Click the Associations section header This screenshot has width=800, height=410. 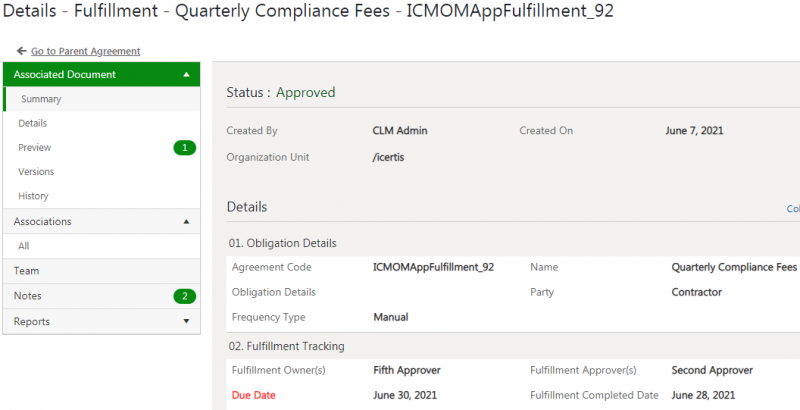(43, 222)
